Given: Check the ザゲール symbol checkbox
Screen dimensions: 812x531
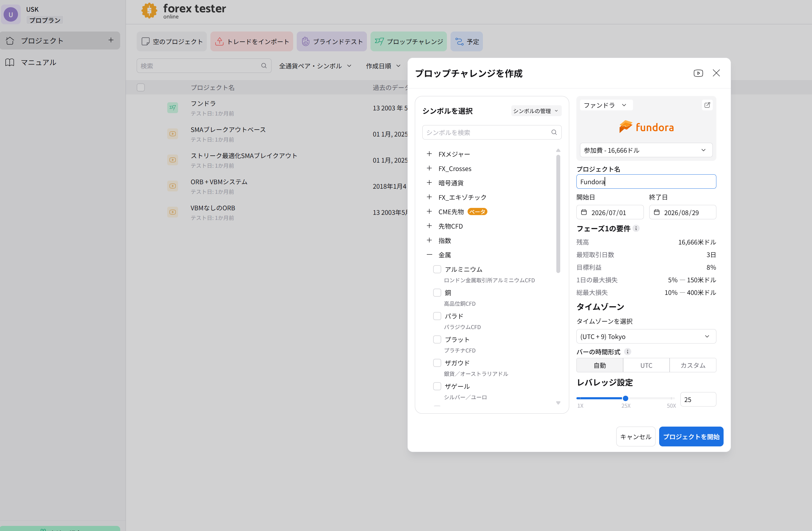Looking at the screenshot, I should [437, 386].
